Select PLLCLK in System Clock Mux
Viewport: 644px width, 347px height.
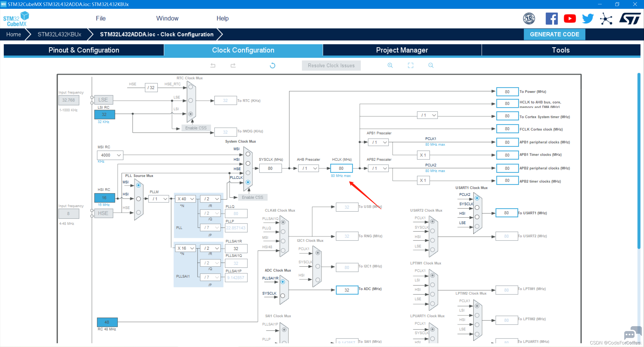click(x=248, y=182)
